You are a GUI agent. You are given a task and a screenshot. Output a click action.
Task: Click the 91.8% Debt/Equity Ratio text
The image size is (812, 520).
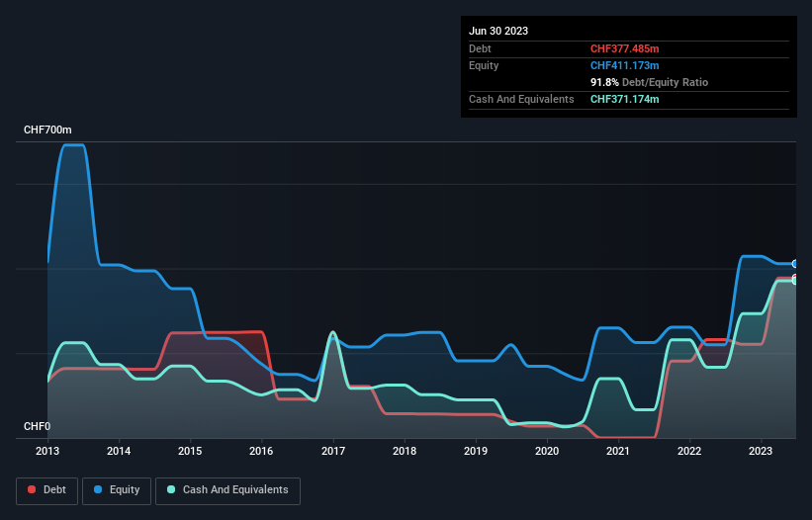point(650,82)
